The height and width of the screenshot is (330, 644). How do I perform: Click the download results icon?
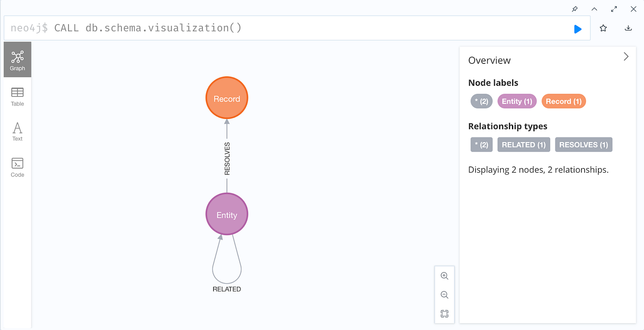click(628, 28)
